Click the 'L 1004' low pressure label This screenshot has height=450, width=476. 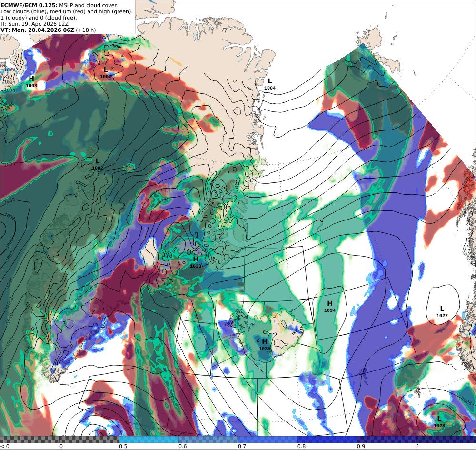pos(270,84)
